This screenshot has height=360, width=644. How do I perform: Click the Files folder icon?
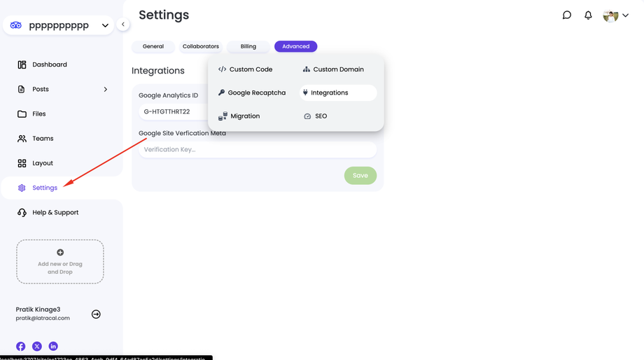coord(22,114)
